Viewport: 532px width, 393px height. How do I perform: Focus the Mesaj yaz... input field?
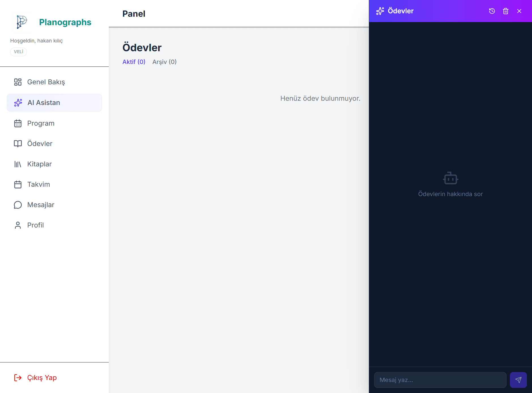click(440, 380)
